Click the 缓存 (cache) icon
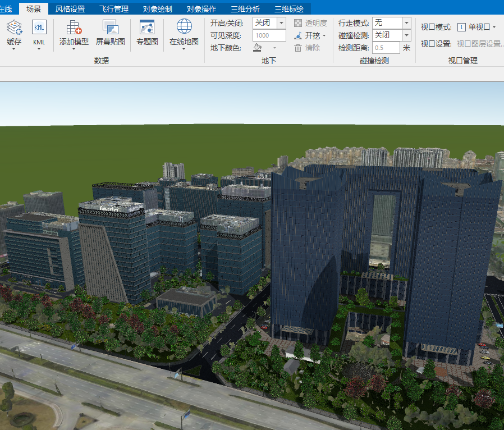 pos(14,27)
